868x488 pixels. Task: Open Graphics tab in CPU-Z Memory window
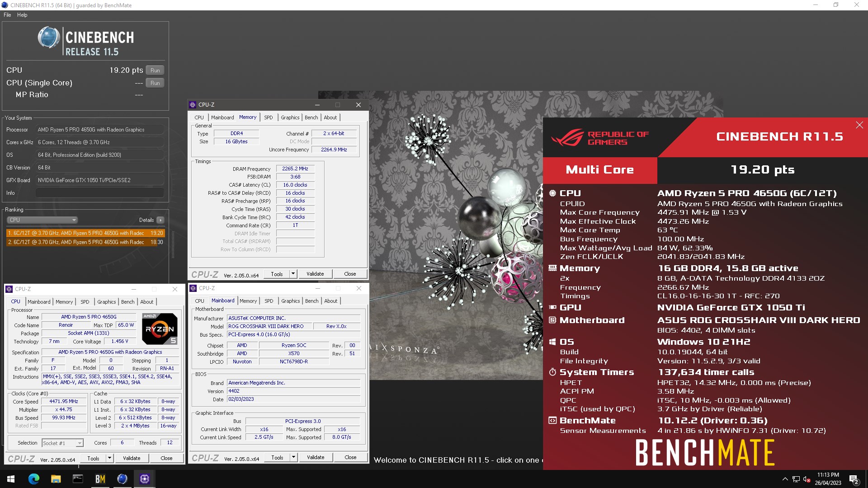[290, 117]
